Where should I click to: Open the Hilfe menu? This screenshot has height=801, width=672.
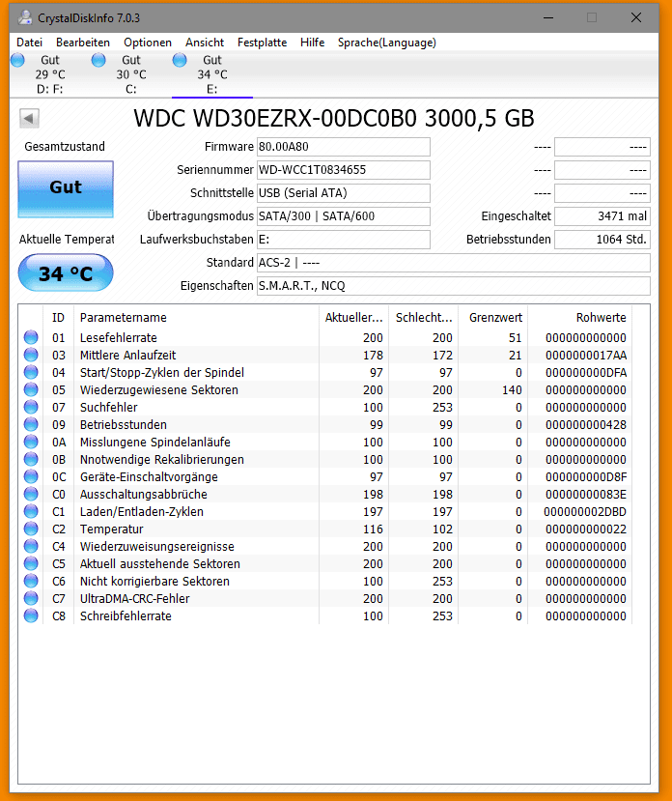tap(313, 43)
